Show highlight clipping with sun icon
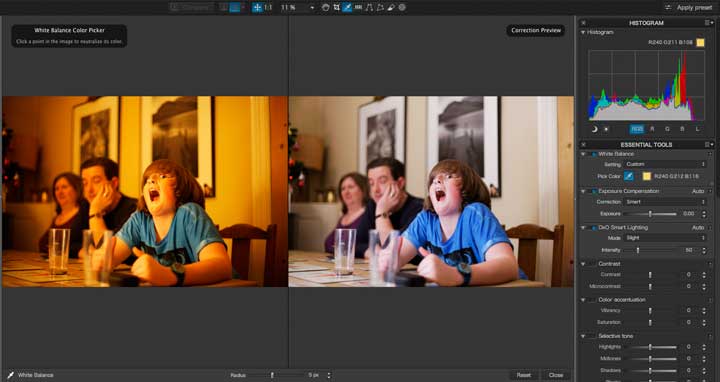 pos(606,129)
